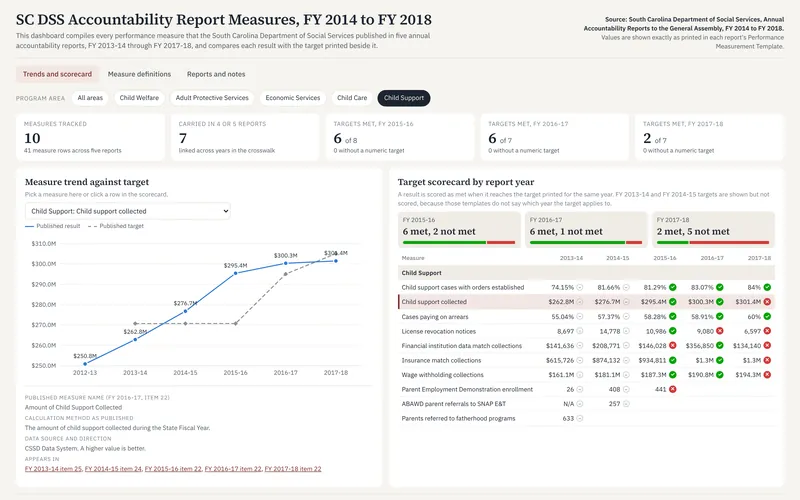
Task: Click green check beside 84% orders established
Action: click(767, 287)
